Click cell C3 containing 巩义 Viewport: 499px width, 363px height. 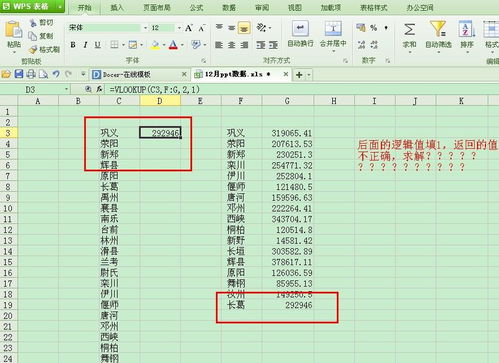pyautogui.click(x=119, y=133)
